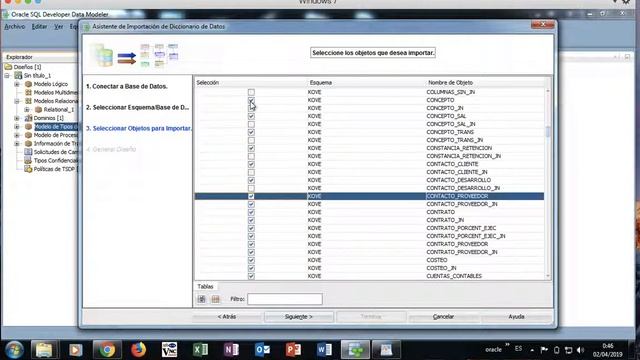640x360 pixels.
Task: Expand the Modelo Lógico tree node
Action: 17,84
